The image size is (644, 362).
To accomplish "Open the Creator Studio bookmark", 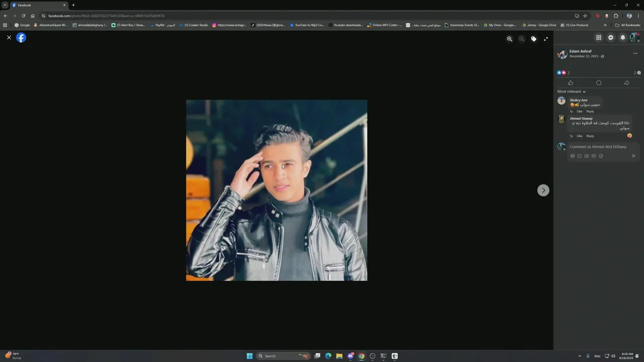I will coord(194,25).
